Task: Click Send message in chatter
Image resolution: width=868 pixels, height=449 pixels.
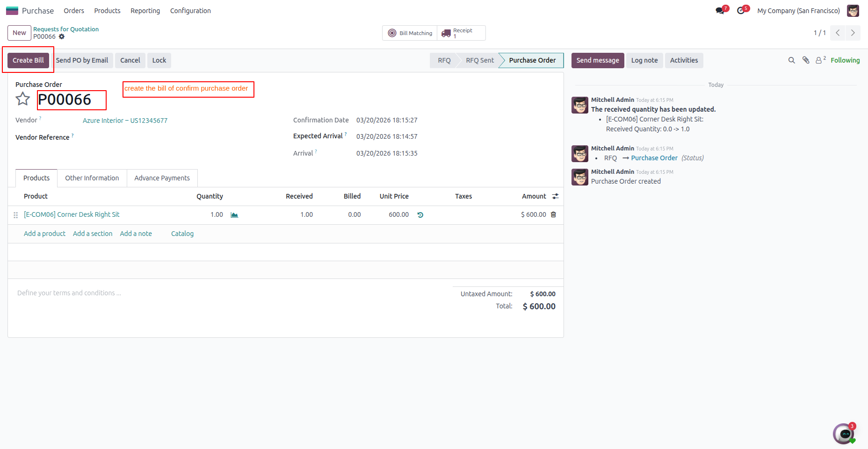Action: [598, 60]
